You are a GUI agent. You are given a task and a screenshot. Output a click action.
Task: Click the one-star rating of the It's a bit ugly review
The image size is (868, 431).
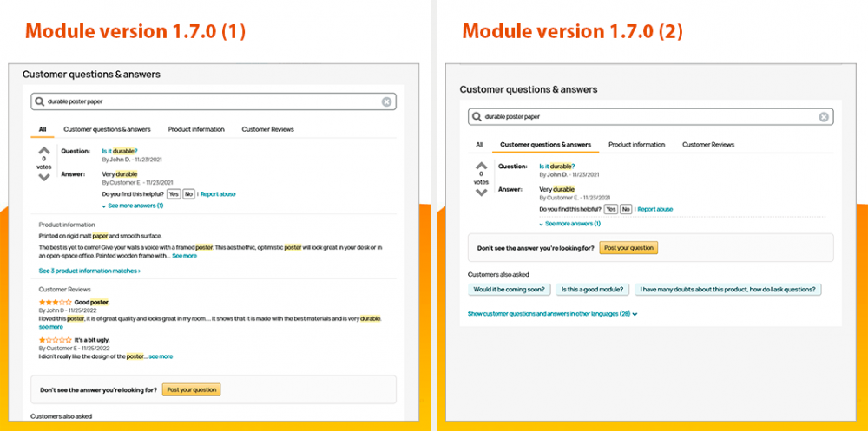click(55, 340)
